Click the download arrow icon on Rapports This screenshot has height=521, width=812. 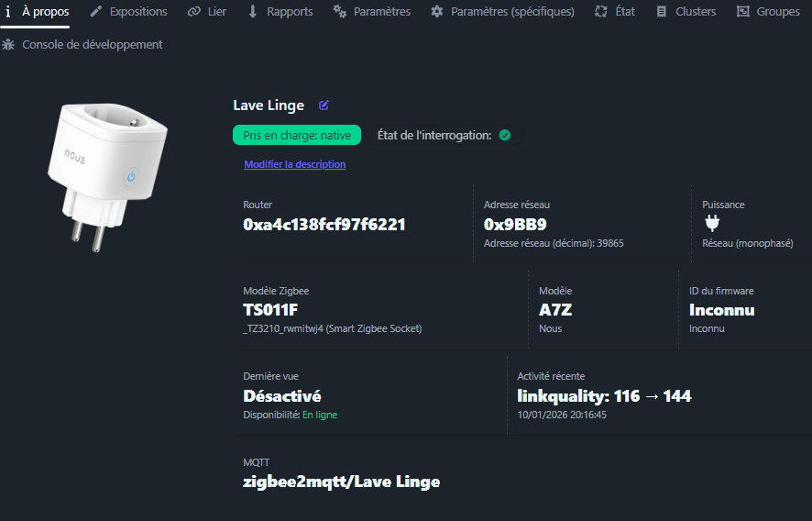click(x=253, y=12)
